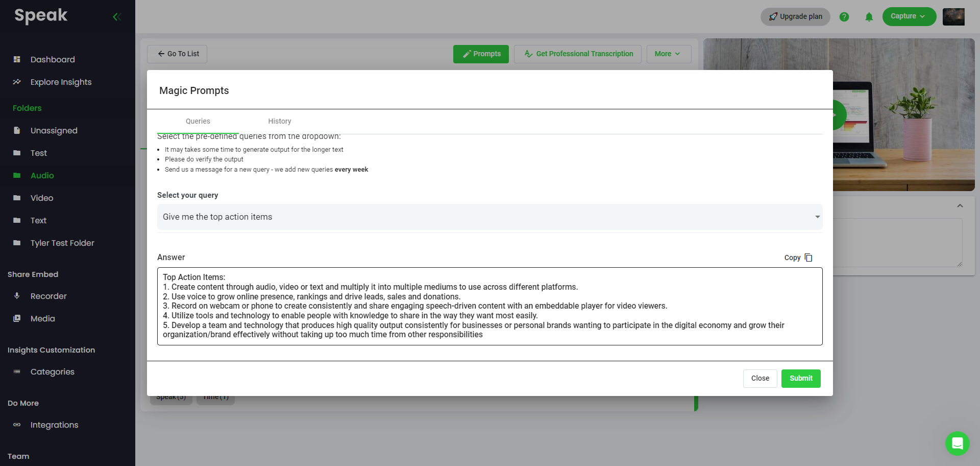Open the Recorder microphone item
980x466 pixels.
click(48, 296)
